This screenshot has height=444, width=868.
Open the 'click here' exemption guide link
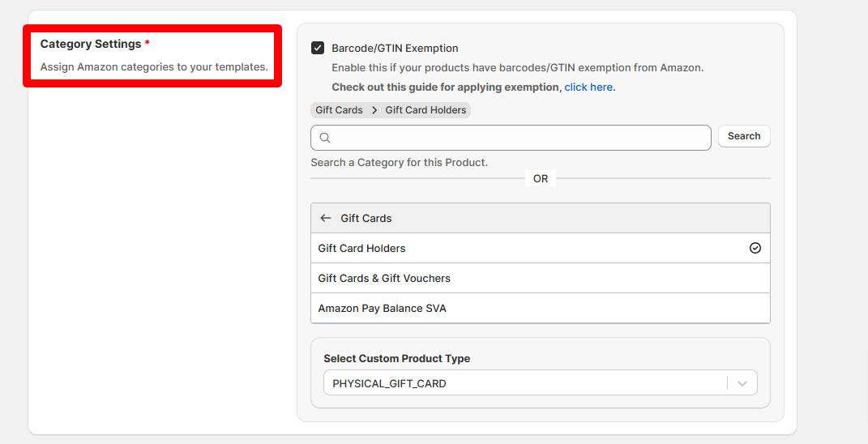[588, 87]
